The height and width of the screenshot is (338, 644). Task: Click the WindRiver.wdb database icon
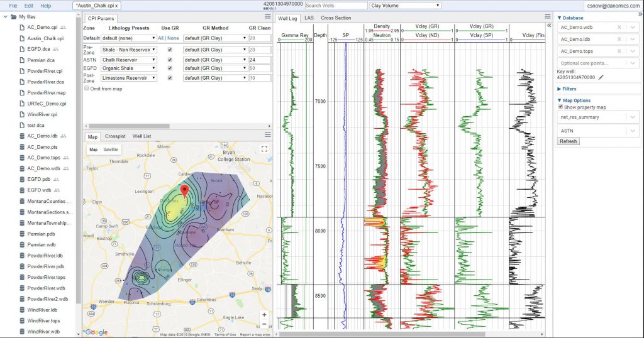22,332
